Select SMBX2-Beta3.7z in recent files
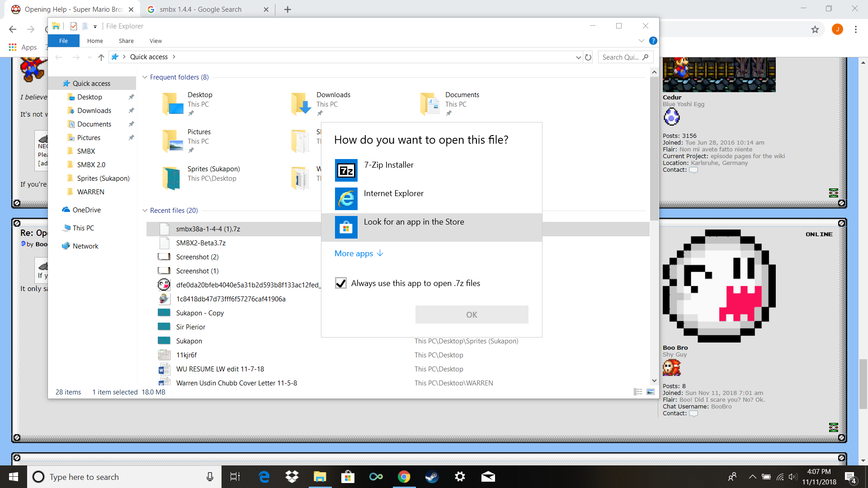 coord(201,243)
